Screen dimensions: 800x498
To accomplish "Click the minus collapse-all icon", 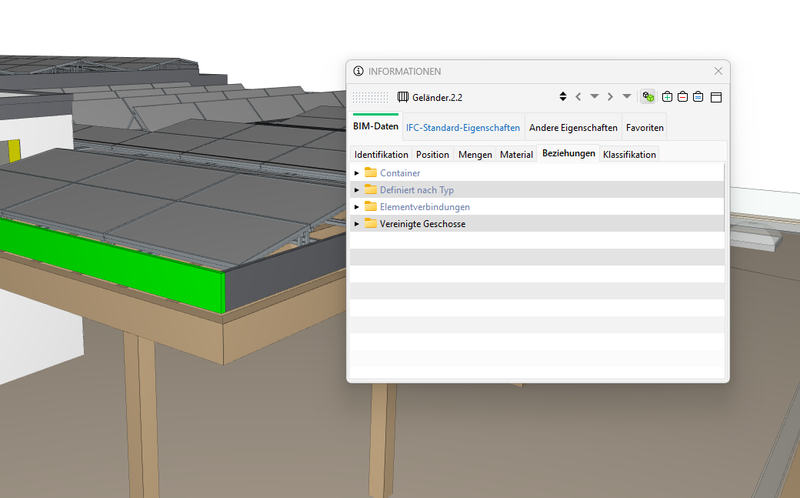I will tap(682, 97).
